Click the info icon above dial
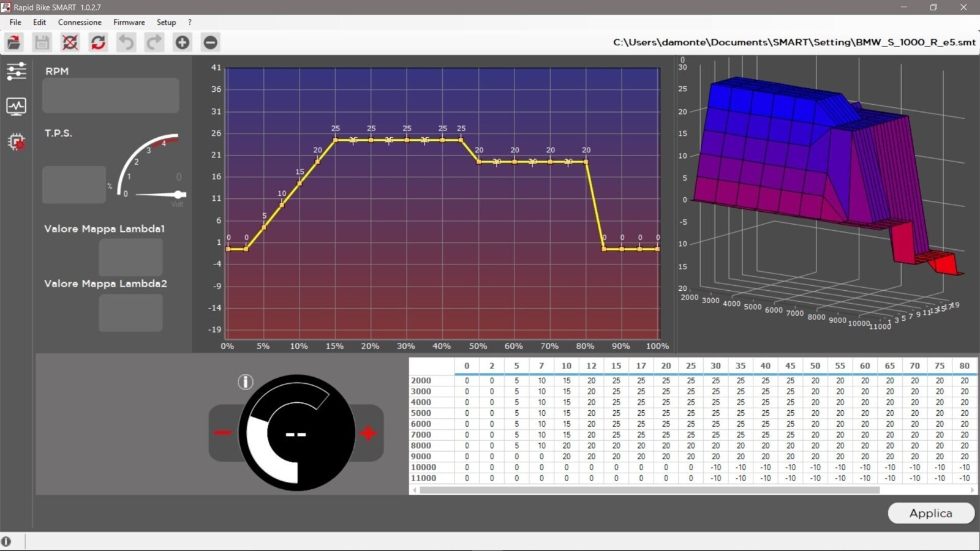Screen dimensions: 980x551 pos(245,382)
